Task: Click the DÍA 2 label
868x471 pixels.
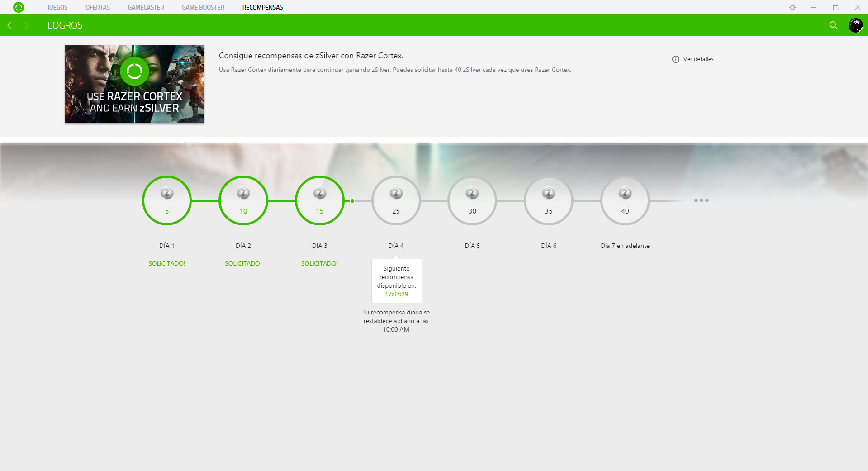Action: pyautogui.click(x=243, y=246)
